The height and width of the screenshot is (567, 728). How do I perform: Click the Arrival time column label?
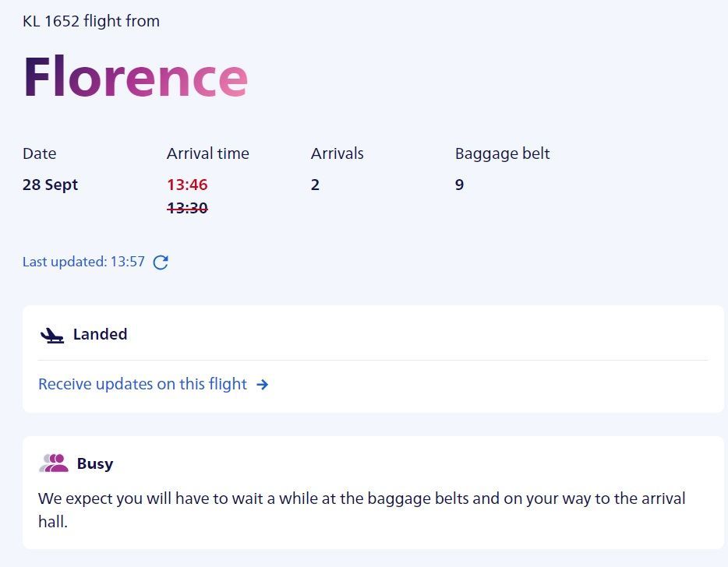[208, 153]
